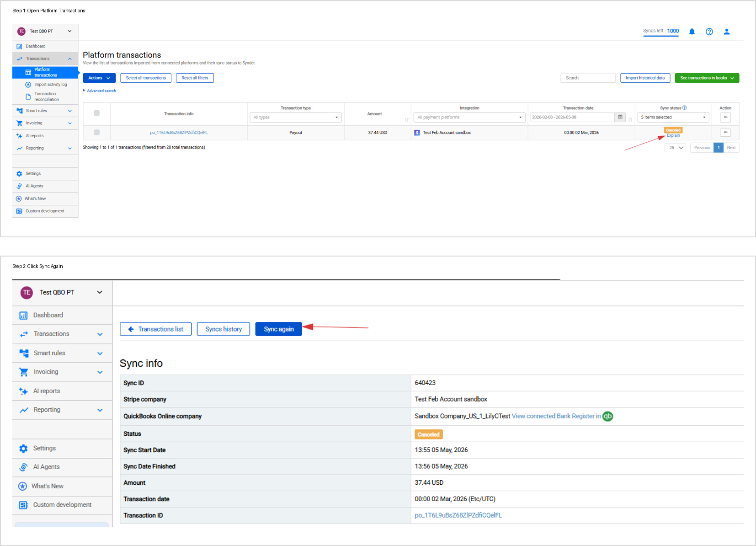Open Platform transactions in sidebar
This screenshot has width=756, height=546.
[45, 72]
